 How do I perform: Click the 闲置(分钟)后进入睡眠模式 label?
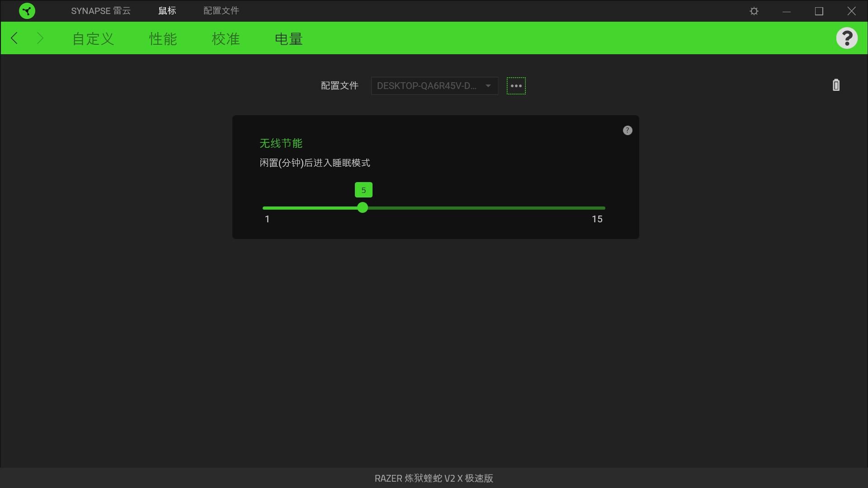tap(315, 163)
